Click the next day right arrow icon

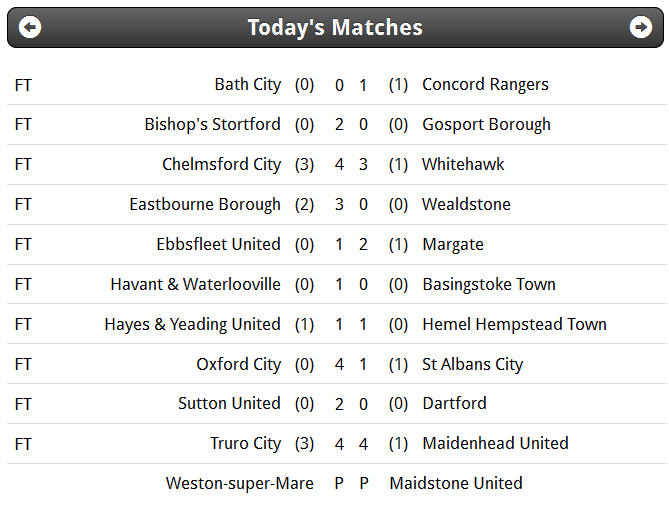[x=641, y=27]
